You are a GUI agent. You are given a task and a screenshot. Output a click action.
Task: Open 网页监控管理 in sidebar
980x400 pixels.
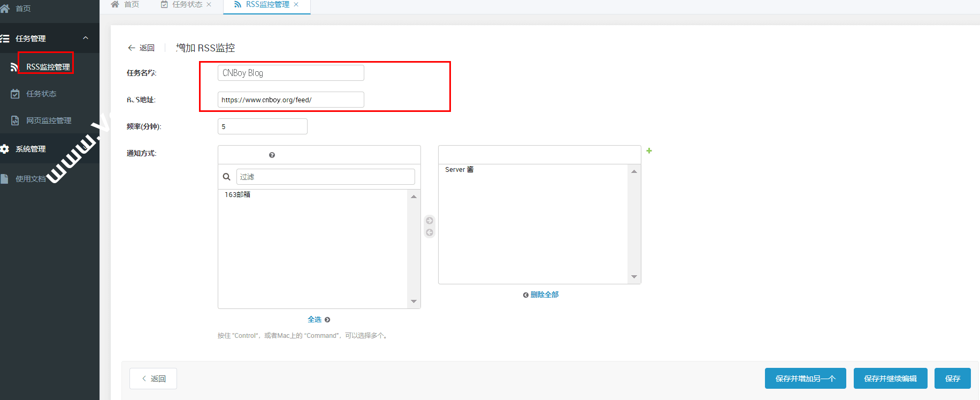coord(49,120)
